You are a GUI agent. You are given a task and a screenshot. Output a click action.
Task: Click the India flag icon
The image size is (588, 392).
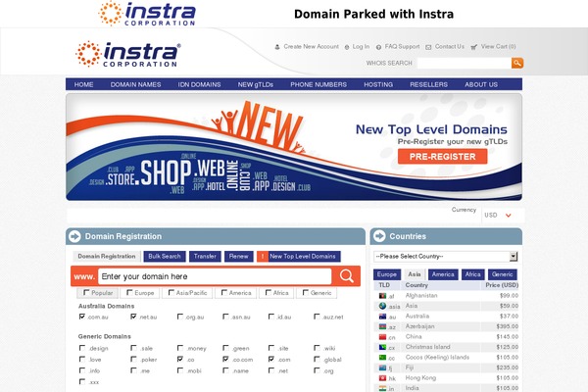382,388
